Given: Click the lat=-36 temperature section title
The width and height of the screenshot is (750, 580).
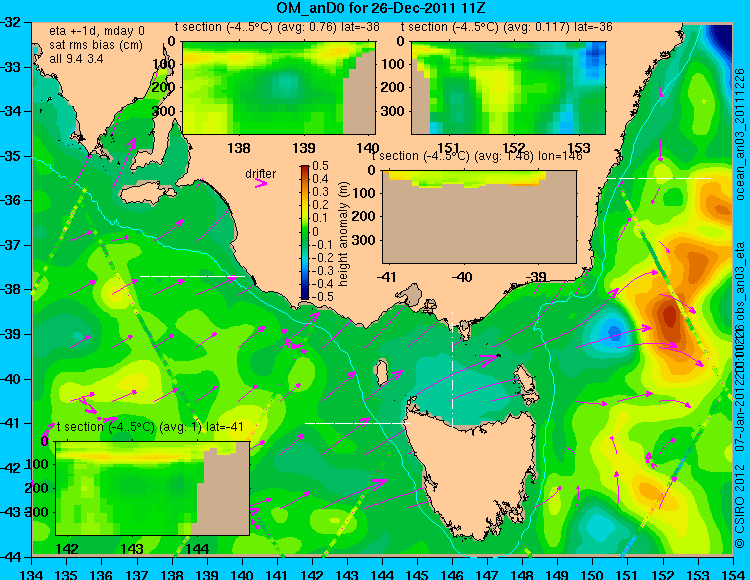Looking at the screenshot, I should 507,27.
